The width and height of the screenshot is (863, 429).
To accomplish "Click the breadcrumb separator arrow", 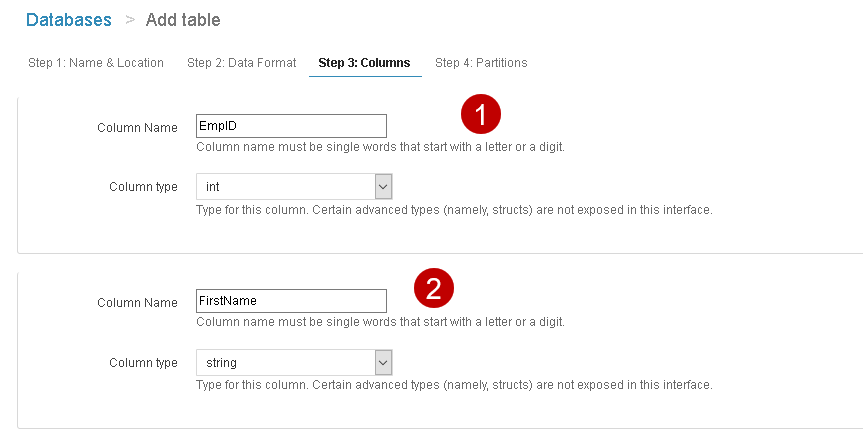I will click(130, 20).
